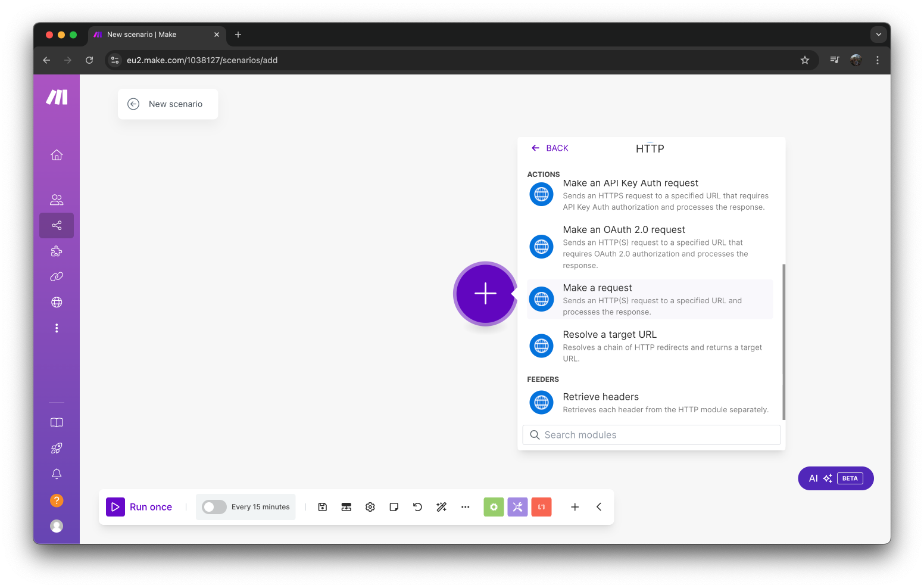Click the green Flow control gear tile
The image size is (924, 588).
coord(494,507)
